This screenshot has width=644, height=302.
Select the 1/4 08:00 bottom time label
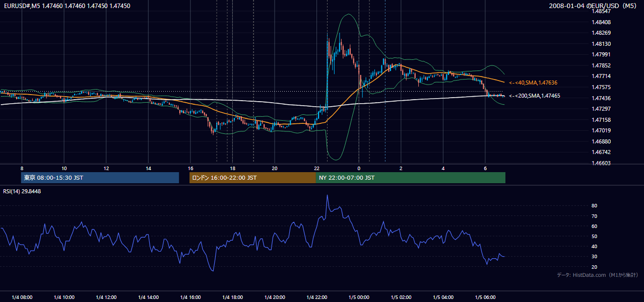[22, 297]
